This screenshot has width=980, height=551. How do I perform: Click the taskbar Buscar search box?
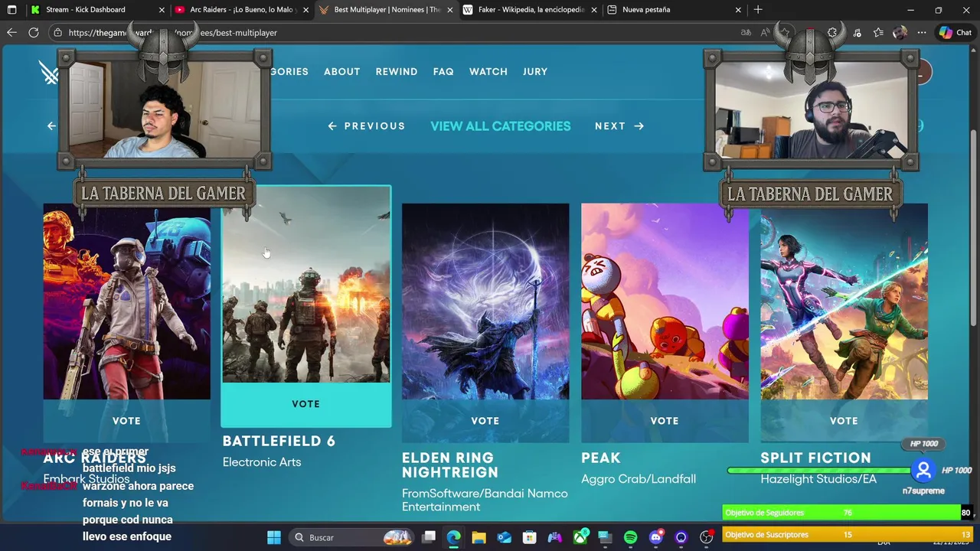pos(353,537)
